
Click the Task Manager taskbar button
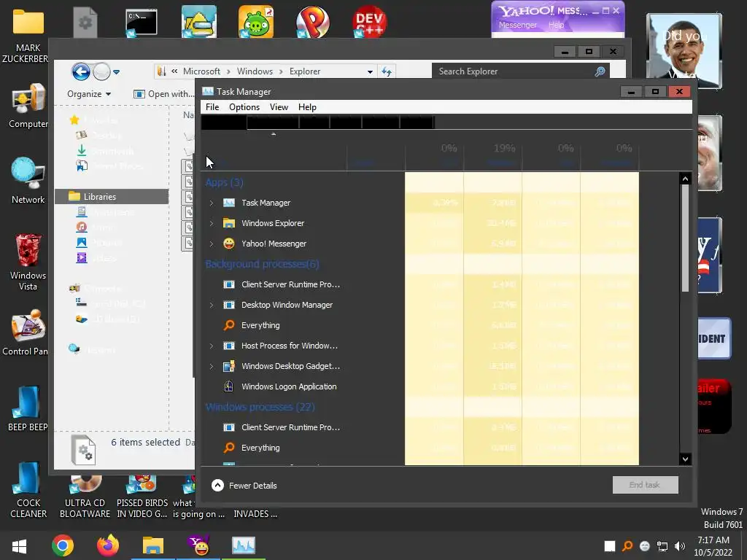point(244,545)
